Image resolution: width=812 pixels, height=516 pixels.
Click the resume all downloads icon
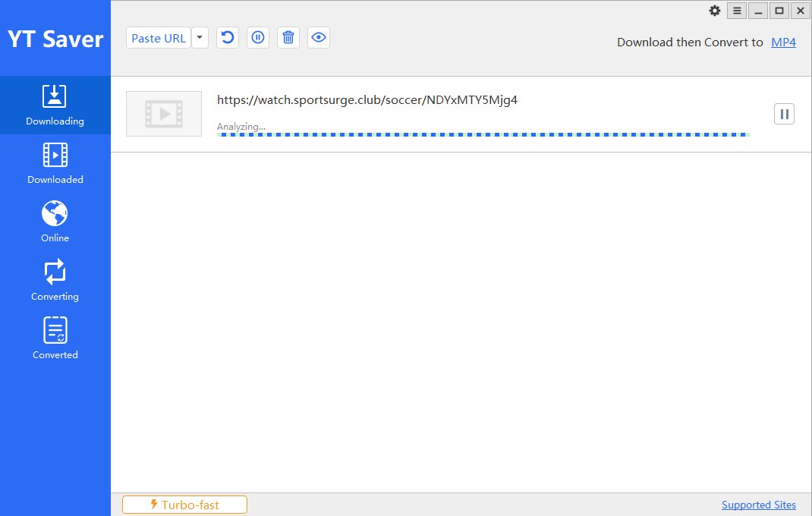(x=228, y=38)
